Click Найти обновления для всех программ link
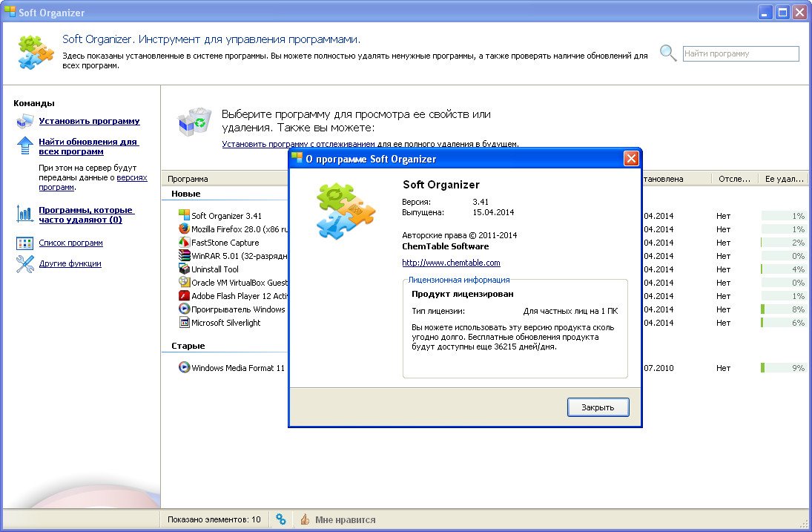This screenshot has height=532, width=812. coord(88,147)
